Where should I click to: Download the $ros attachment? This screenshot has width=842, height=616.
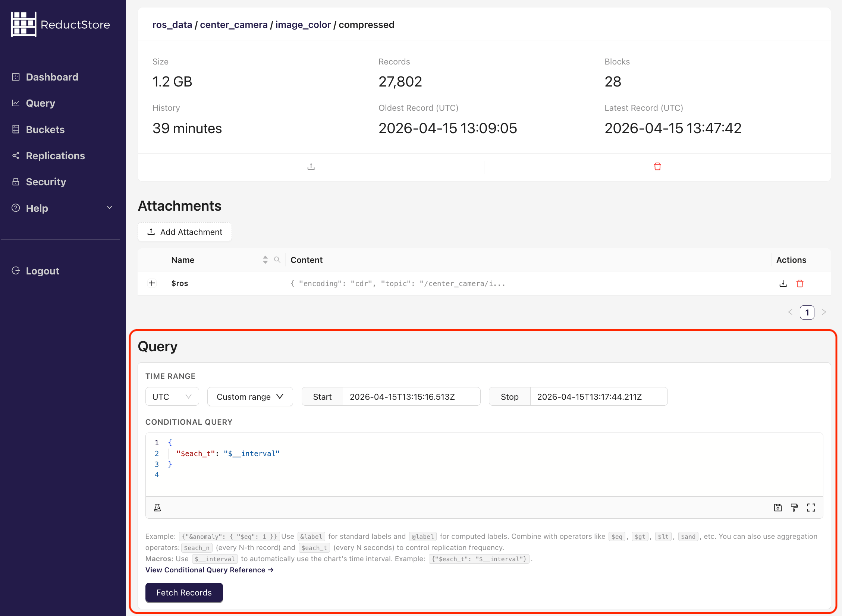(x=783, y=283)
